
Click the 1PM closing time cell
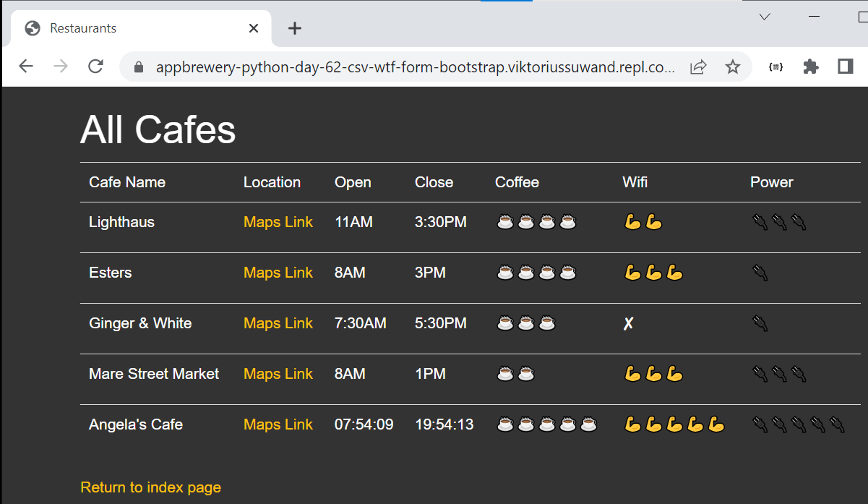pos(430,374)
